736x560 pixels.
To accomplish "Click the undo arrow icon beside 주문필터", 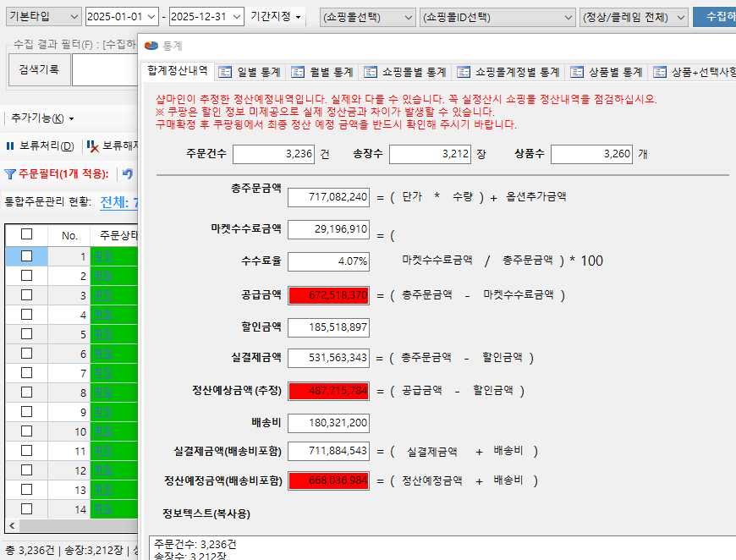I will pos(128,174).
